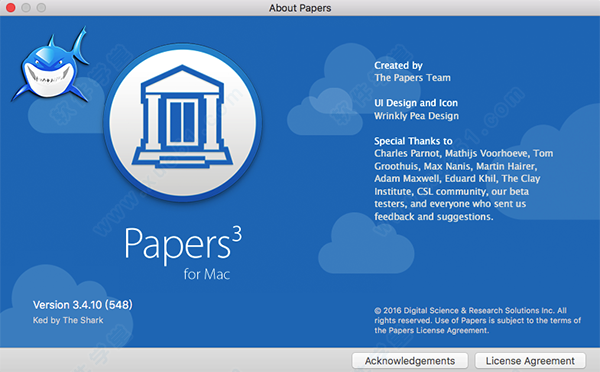Image resolution: width=600 pixels, height=372 pixels.
Task: Open the License Agreement button
Action: (530, 361)
